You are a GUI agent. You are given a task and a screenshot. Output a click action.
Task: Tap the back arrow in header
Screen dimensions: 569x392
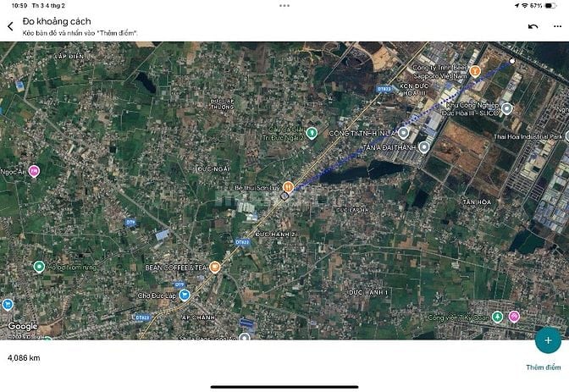click(x=10, y=26)
